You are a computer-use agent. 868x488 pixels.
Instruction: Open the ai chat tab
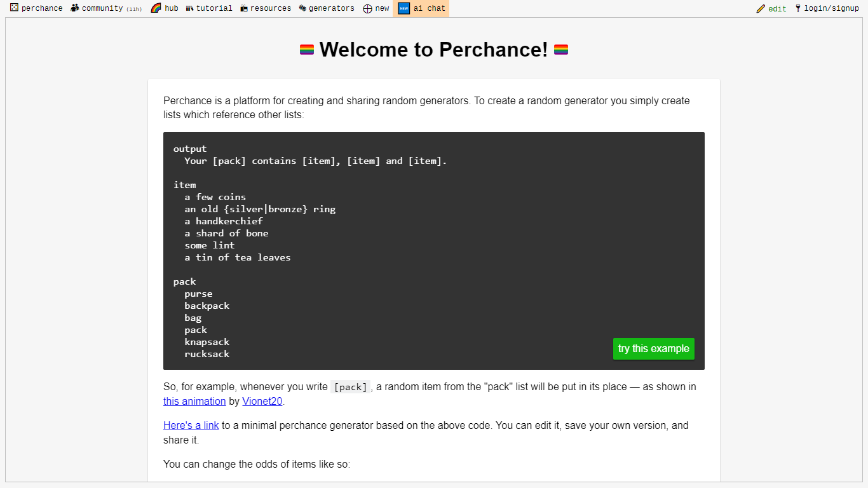[421, 8]
